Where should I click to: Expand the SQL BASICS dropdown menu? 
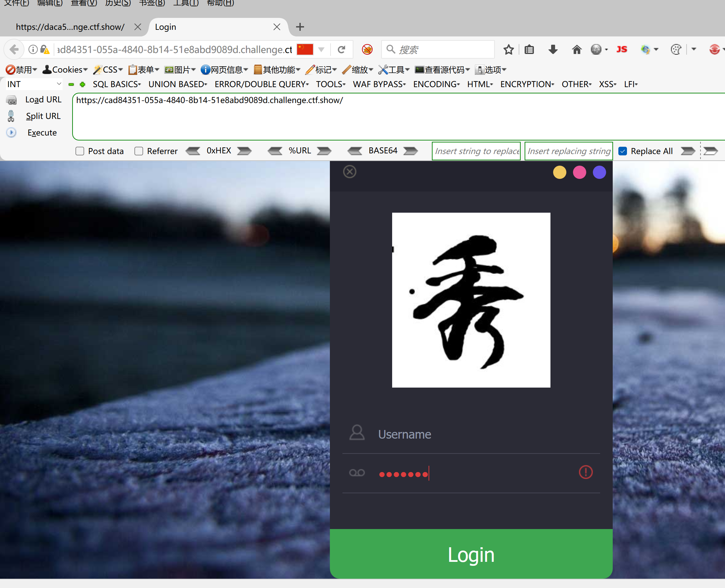point(117,84)
